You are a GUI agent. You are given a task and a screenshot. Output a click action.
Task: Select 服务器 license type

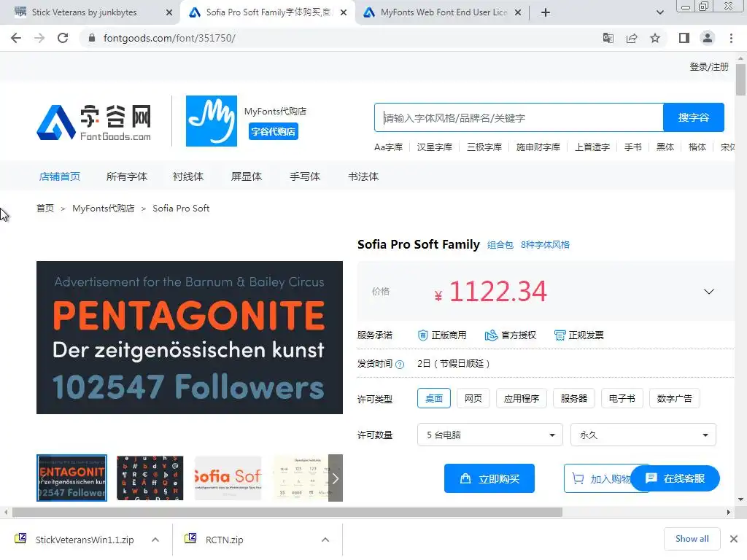pos(574,398)
